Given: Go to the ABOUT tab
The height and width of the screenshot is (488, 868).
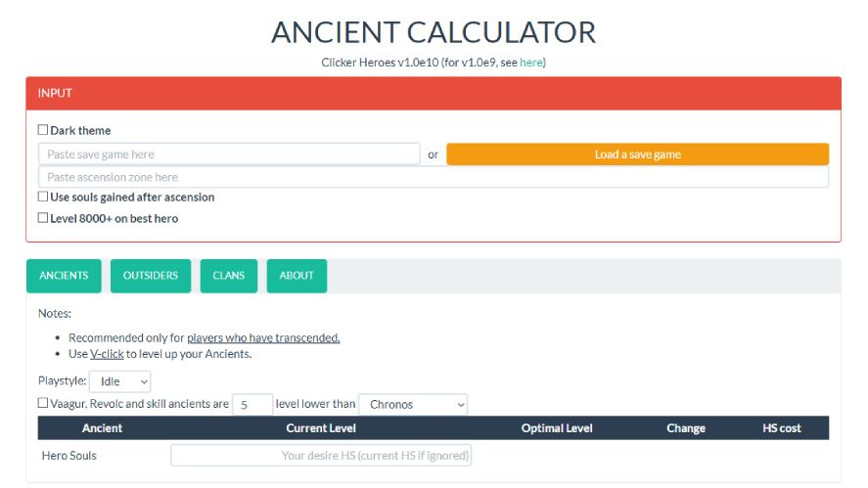Looking at the screenshot, I should pyautogui.click(x=297, y=276).
